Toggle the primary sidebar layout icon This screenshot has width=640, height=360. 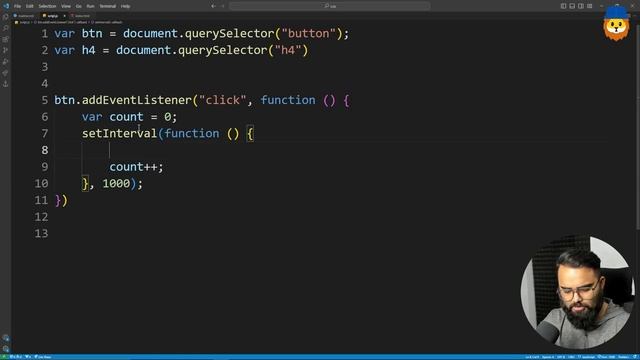[563, 6]
